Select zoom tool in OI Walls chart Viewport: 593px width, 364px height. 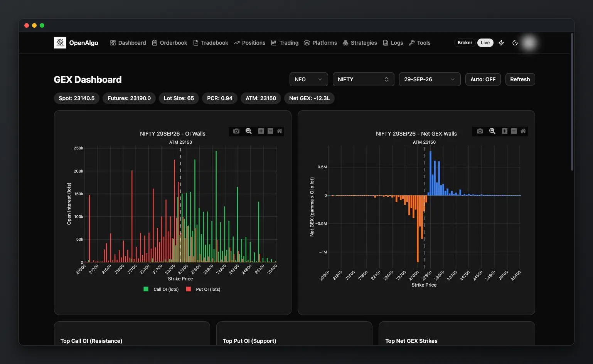pyautogui.click(x=249, y=131)
